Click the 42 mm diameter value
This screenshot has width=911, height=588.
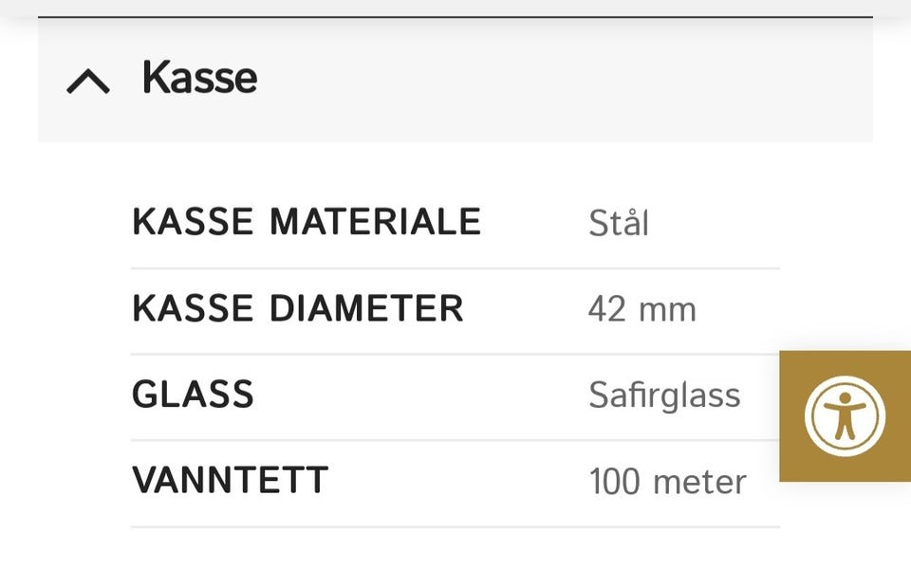[x=642, y=309]
